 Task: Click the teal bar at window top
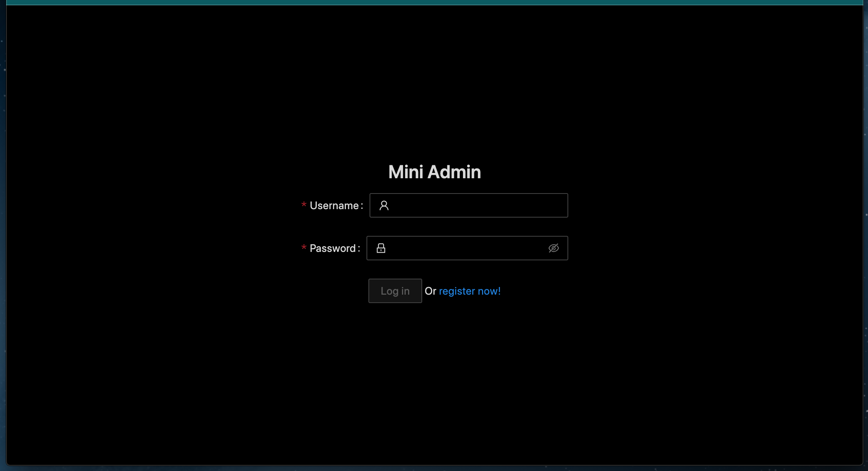[434, 2]
